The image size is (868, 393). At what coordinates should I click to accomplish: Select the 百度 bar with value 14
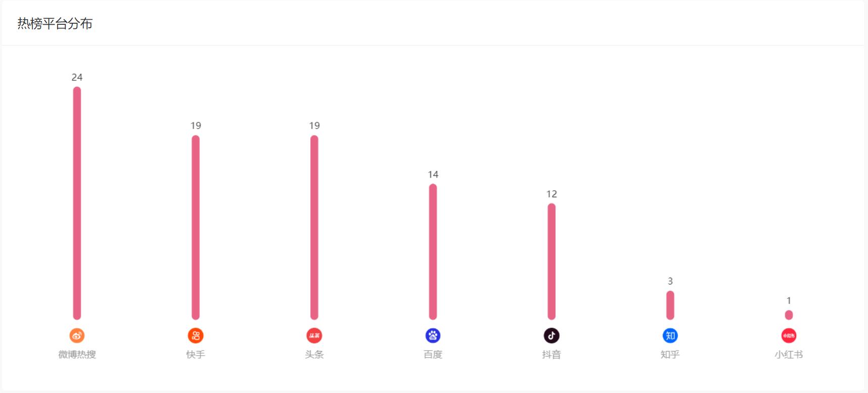pyautogui.click(x=433, y=252)
